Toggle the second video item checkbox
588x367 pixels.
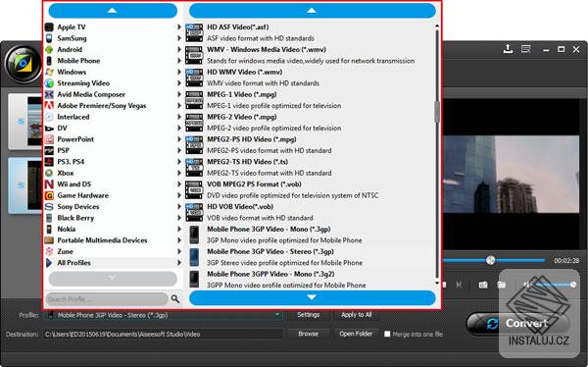point(21,184)
